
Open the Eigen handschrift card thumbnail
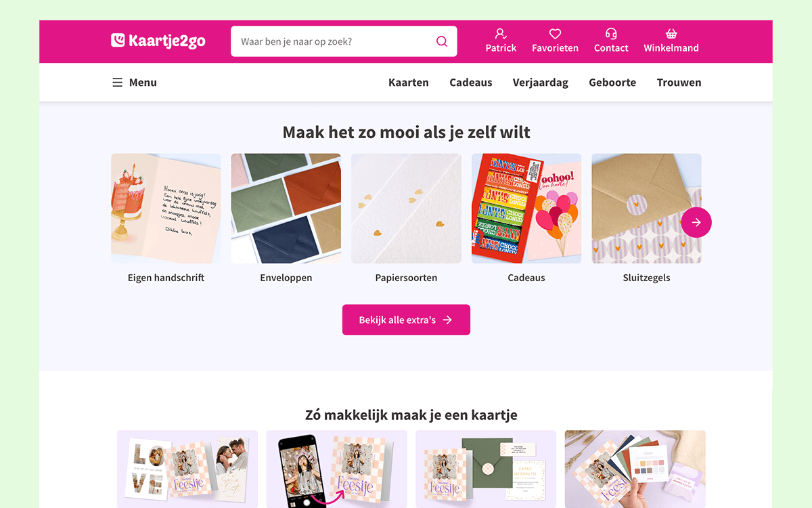pyautogui.click(x=166, y=209)
